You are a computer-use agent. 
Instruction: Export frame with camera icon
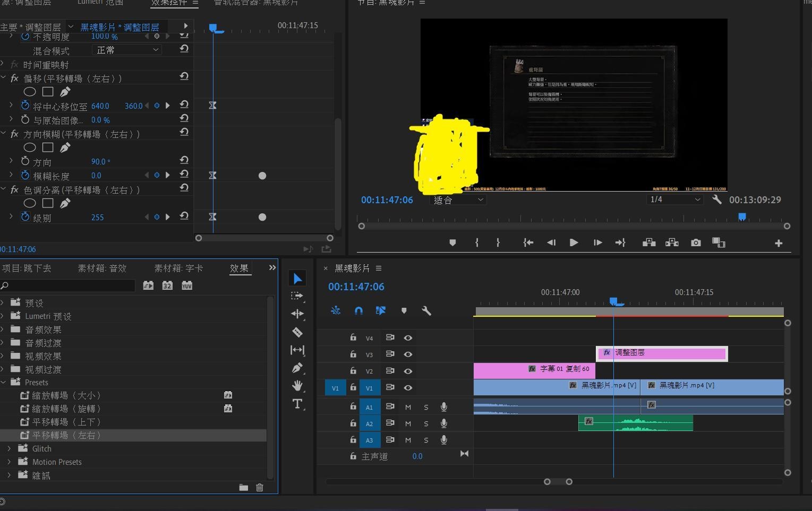[696, 242]
